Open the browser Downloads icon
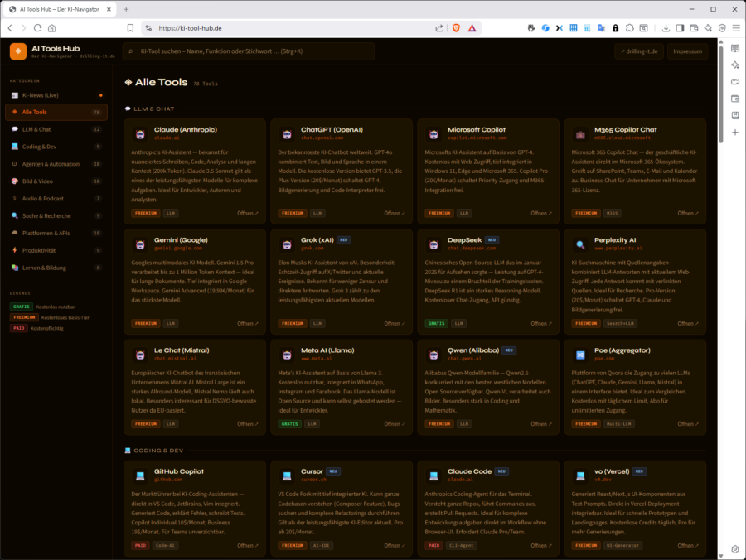Image resolution: width=746 pixels, height=560 pixels. click(x=666, y=27)
